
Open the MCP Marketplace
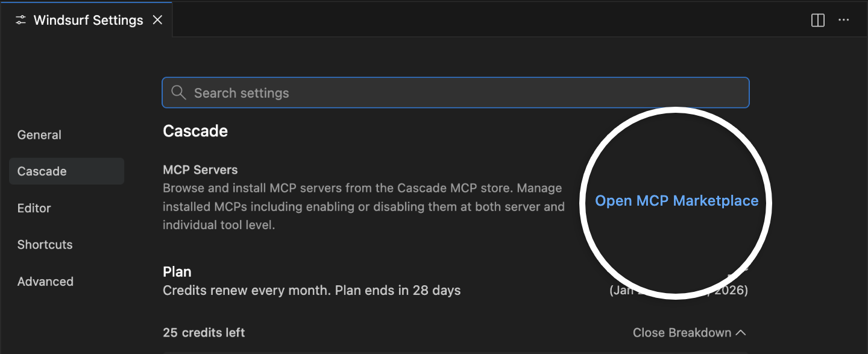(x=676, y=200)
